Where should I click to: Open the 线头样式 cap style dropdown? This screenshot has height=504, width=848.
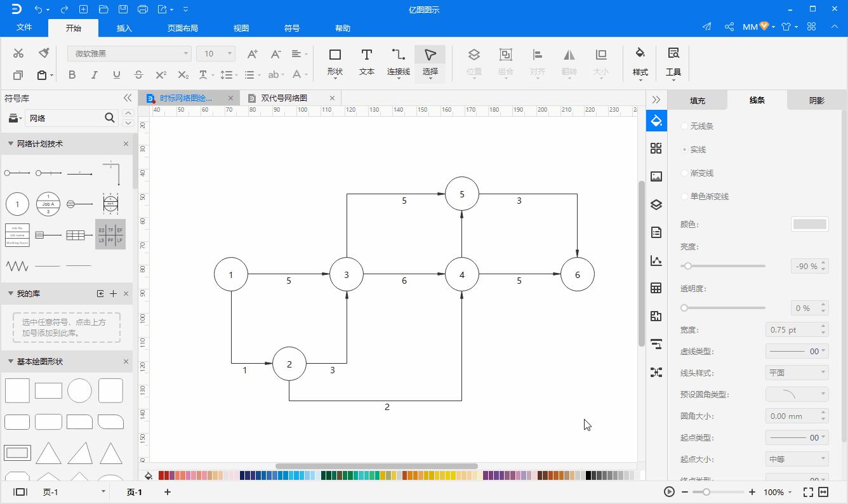click(797, 373)
